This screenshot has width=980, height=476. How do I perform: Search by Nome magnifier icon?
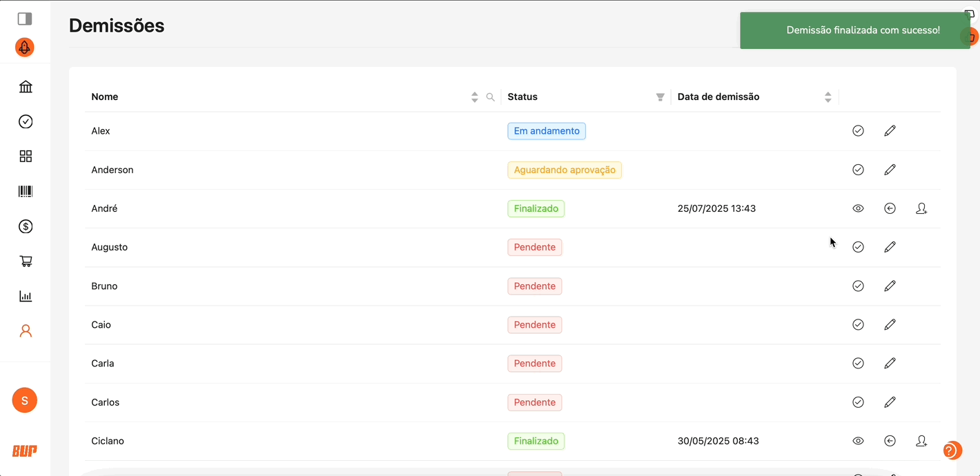point(491,97)
